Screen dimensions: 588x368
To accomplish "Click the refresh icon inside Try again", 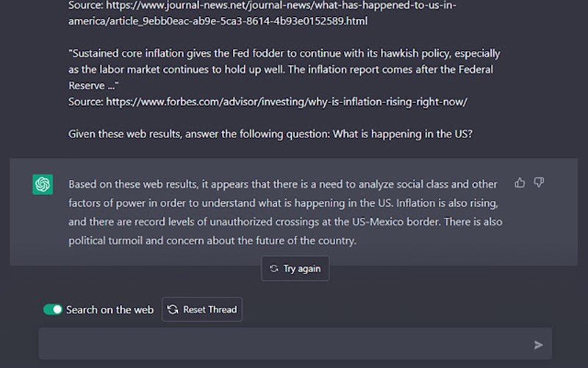I will (274, 269).
